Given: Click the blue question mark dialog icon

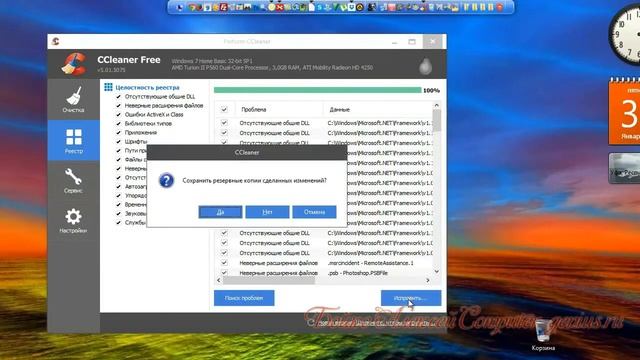Looking at the screenshot, I should [167, 180].
